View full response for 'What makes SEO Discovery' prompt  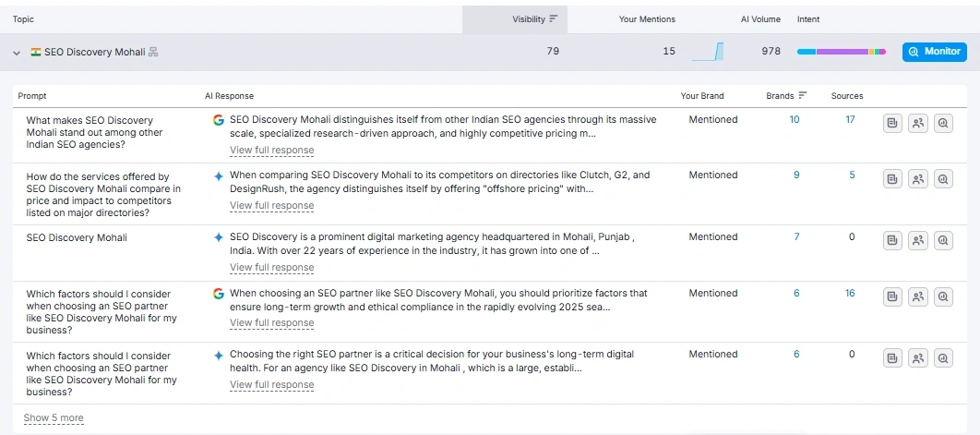point(272,151)
